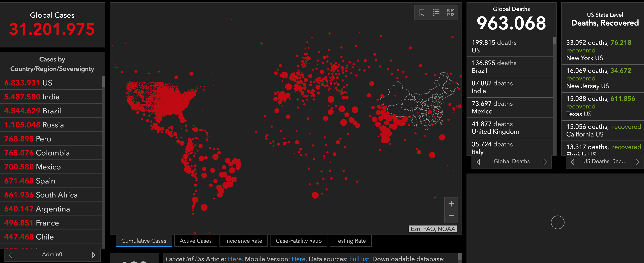The width and height of the screenshot is (644, 263).
Task: Next arrow beside US Deaths, Rec... label
Action: (x=637, y=162)
